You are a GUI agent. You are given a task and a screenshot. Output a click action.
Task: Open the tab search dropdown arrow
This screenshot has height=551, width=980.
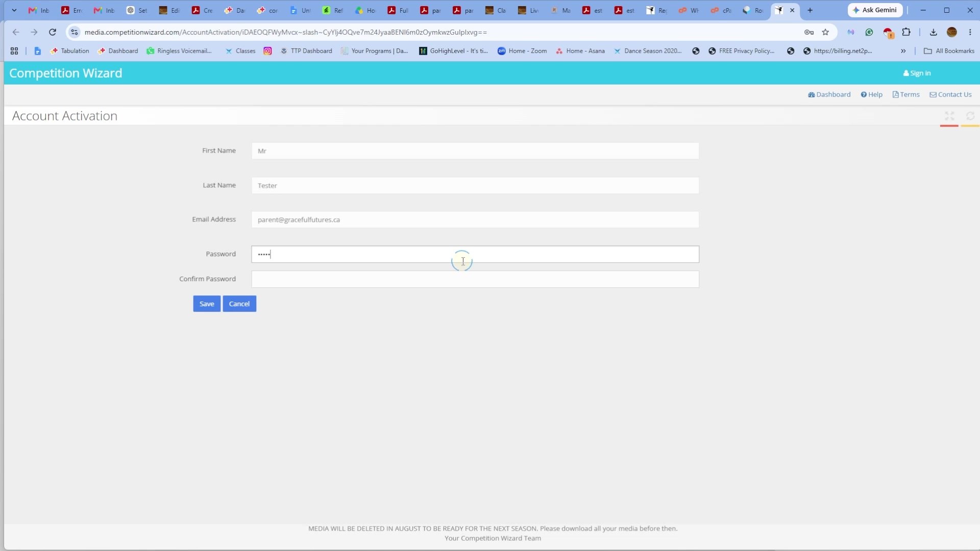coord(14,10)
